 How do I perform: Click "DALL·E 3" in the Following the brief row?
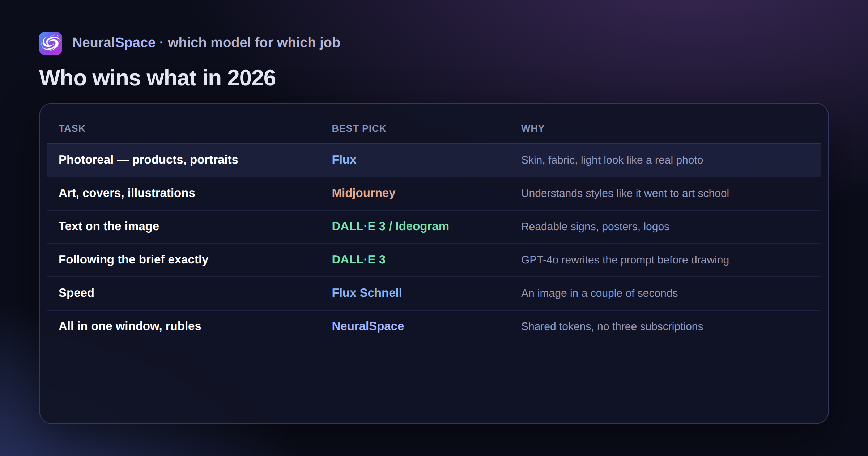[x=359, y=259]
